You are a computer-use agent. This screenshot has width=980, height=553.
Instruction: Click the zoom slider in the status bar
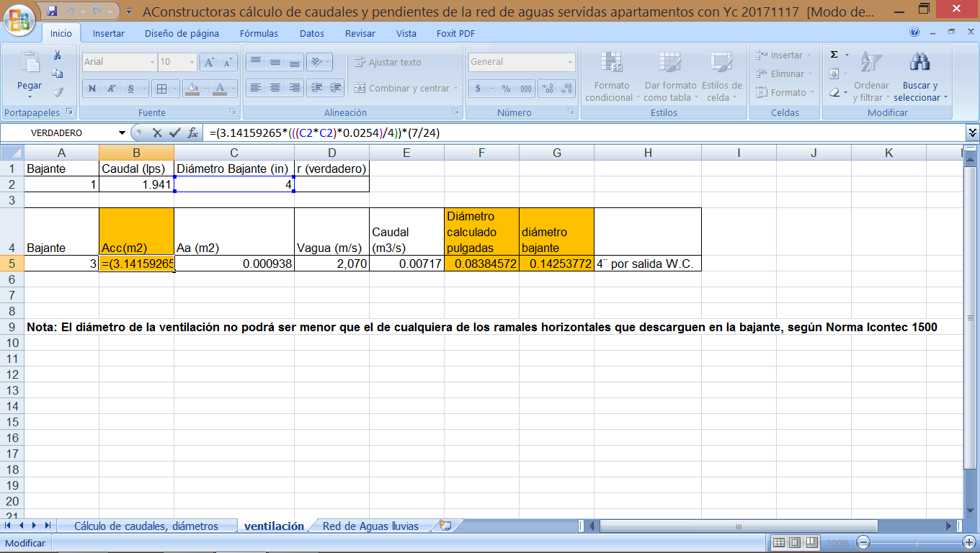tap(916, 543)
